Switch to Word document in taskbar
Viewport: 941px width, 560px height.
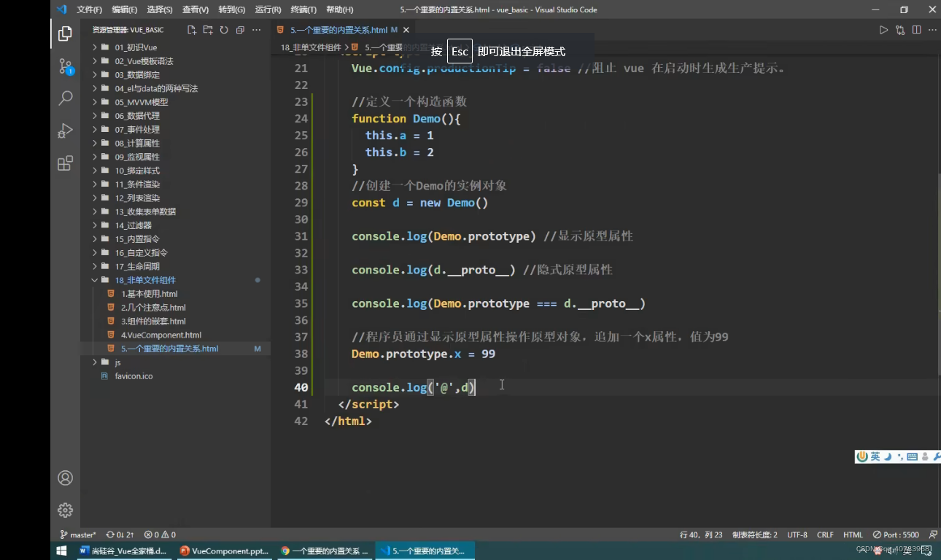tap(123, 551)
